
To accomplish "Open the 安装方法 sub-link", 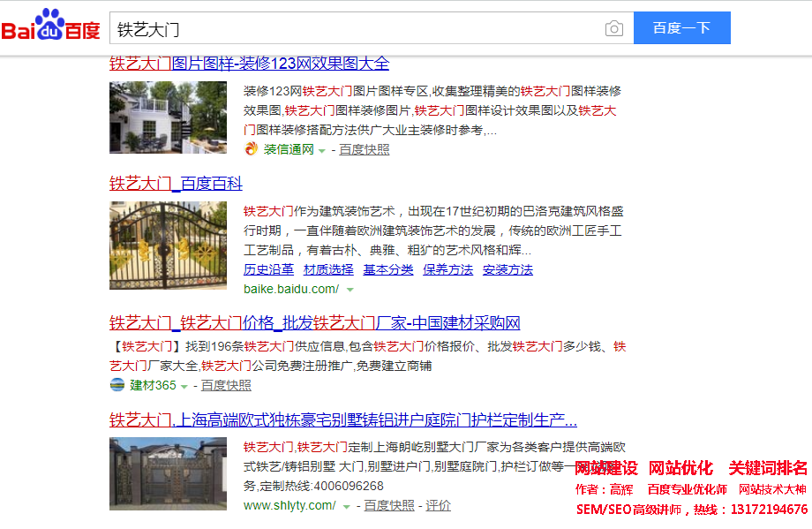I will [507, 269].
